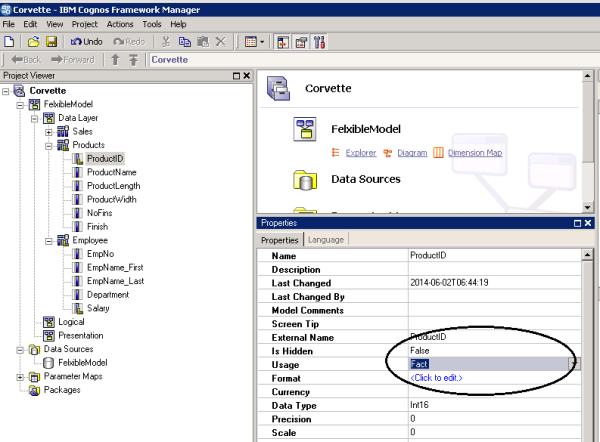600x442 pixels.
Task: Collapse the FelxibleModel namespace node
Action: [20, 105]
